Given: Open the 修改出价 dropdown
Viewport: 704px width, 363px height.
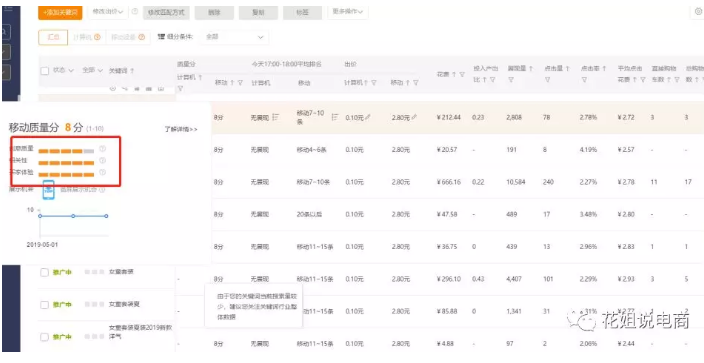Looking at the screenshot, I should tap(108, 12).
